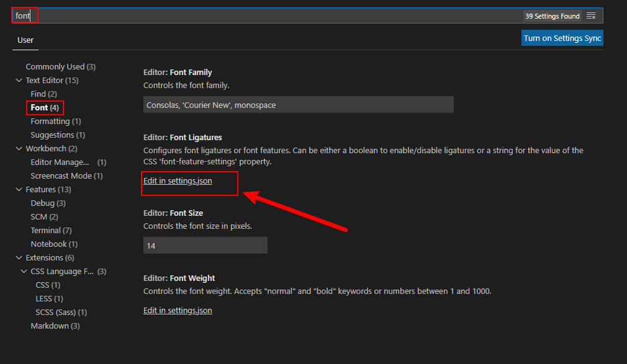Collapse the Text Editor tree section
627x364 pixels.
coord(19,81)
